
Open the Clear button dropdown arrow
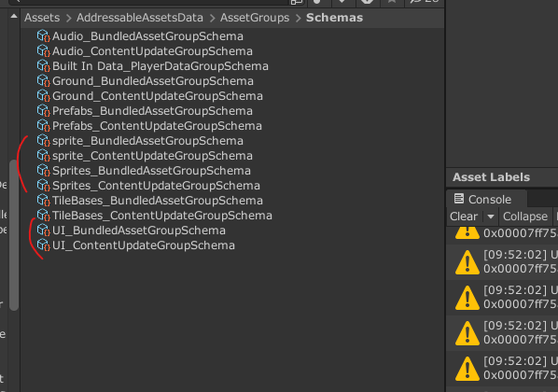(x=491, y=217)
